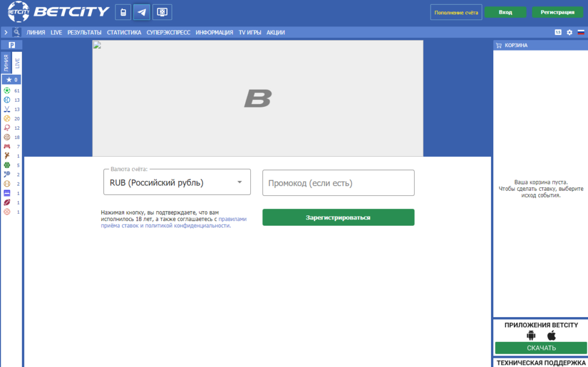Click the Промокод input field
588x367 pixels.
pyautogui.click(x=338, y=183)
